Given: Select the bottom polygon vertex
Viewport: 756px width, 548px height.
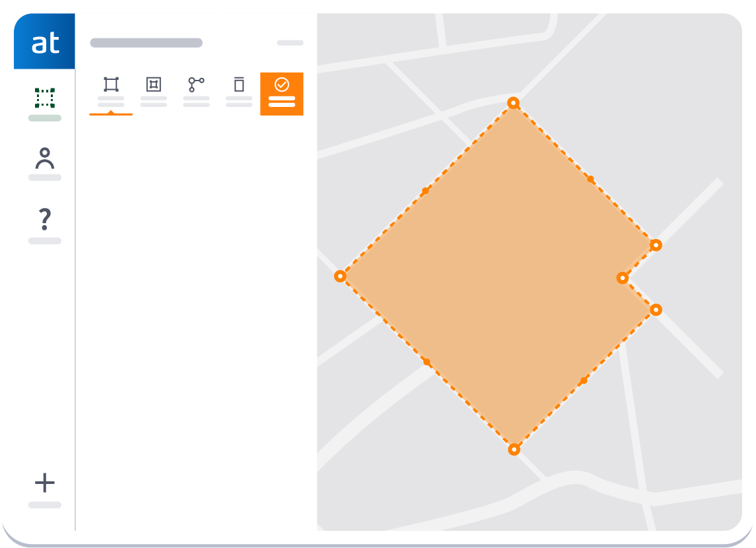Looking at the screenshot, I should (x=514, y=450).
